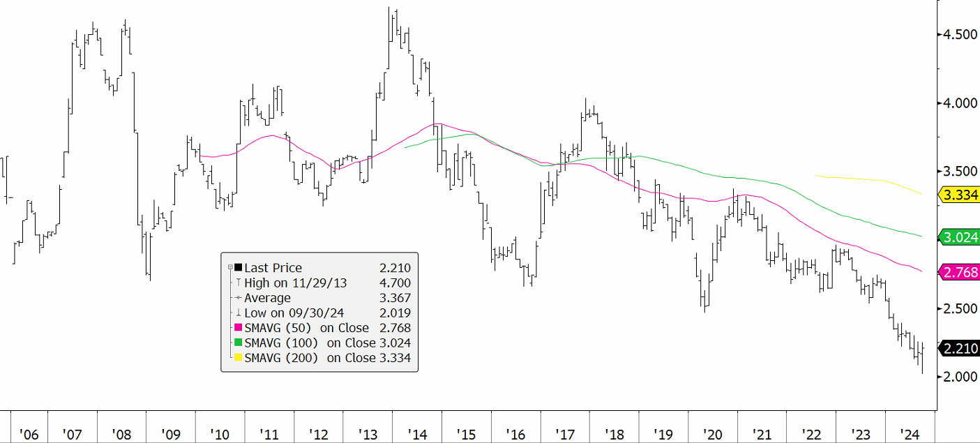Click the black 2.210 last price tag
The height and width of the screenshot is (443, 980).
960,348
